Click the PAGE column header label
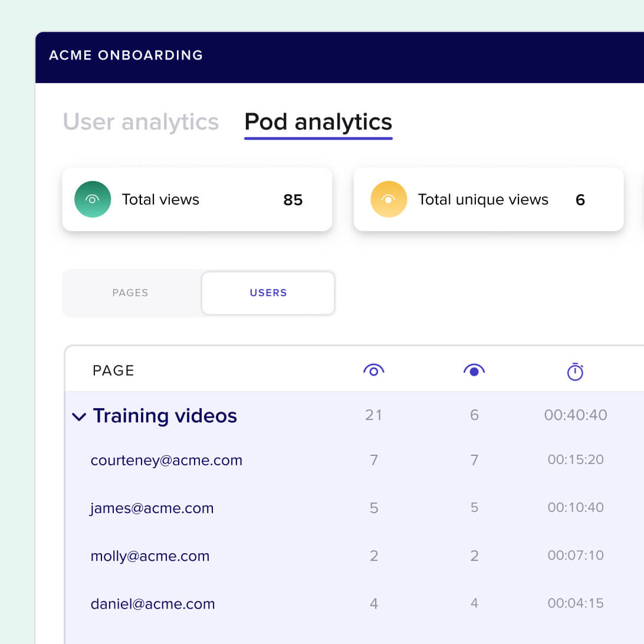Screen dimensions: 644x644 point(113,370)
